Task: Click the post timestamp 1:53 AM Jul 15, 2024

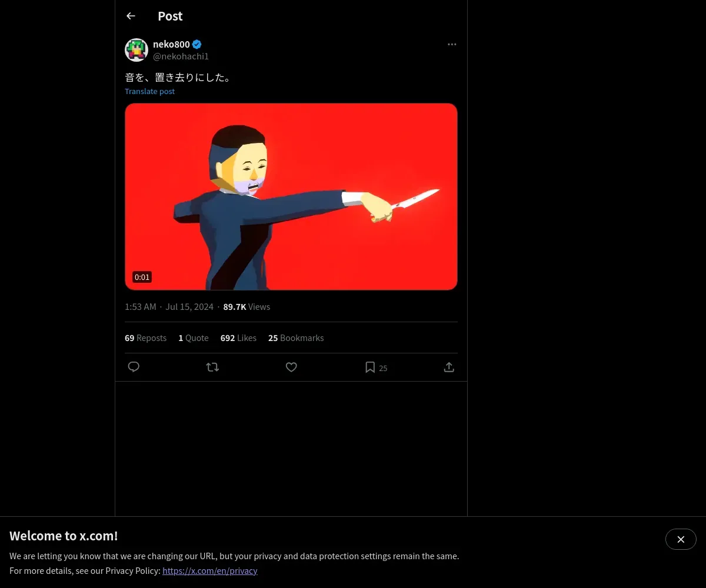Action: 169,307
